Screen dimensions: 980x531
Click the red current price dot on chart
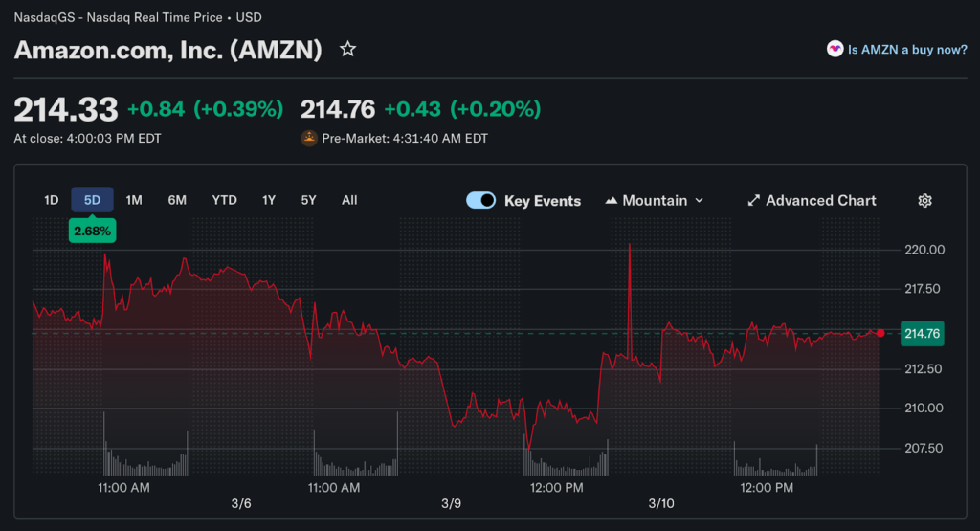[880, 333]
